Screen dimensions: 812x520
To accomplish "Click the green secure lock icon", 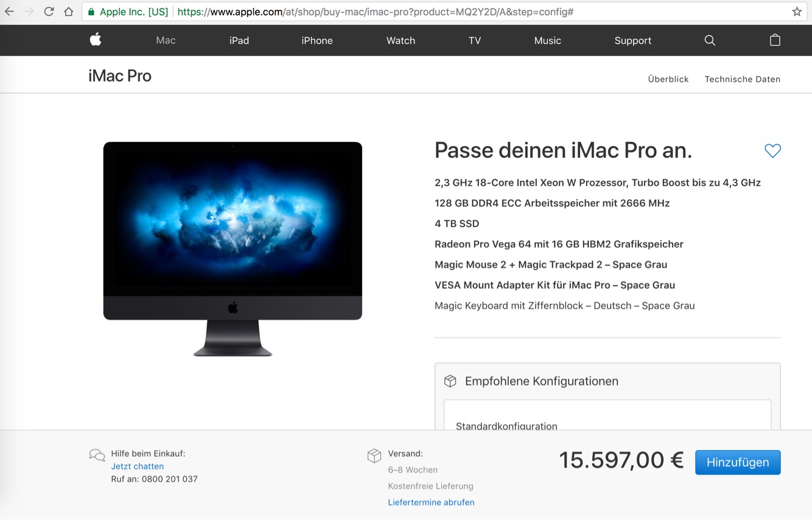I will (x=91, y=12).
